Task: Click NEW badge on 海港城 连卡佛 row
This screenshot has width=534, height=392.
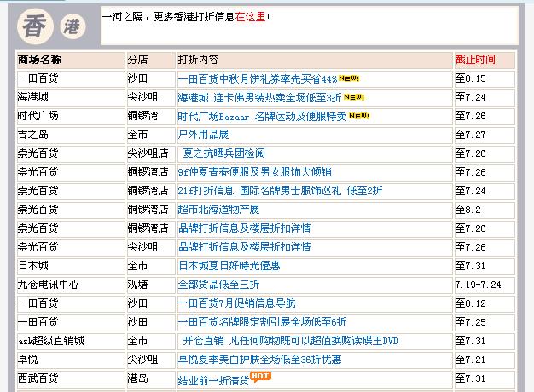Action: [x=354, y=97]
